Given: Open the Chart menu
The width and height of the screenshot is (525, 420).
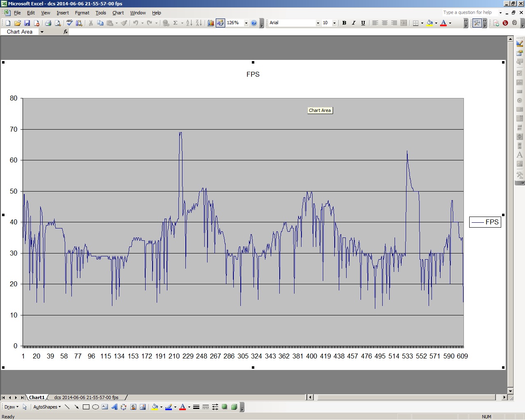Looking at the screenshot, I should click(118, 13).
